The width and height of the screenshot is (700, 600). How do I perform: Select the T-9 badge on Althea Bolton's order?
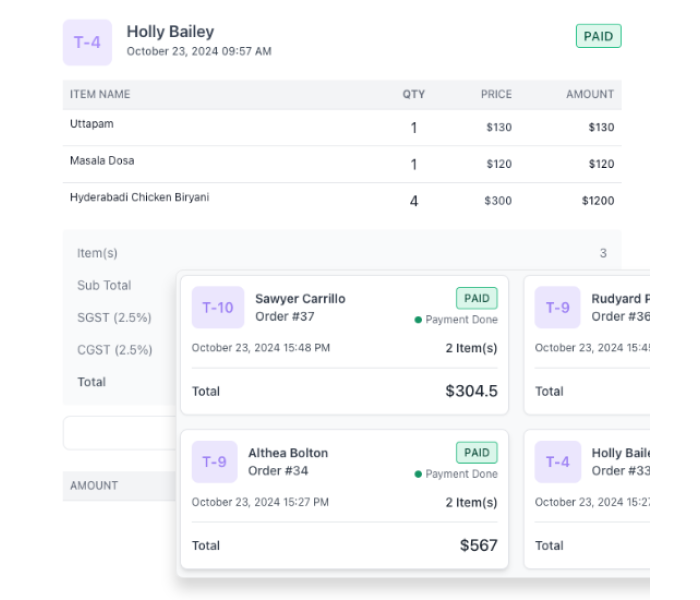[214, 462]
